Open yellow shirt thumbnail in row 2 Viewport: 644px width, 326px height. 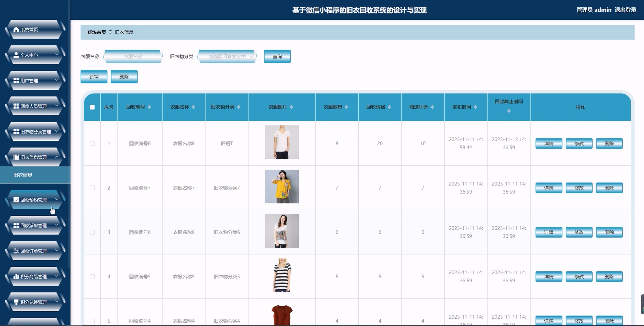pos(282,186)
